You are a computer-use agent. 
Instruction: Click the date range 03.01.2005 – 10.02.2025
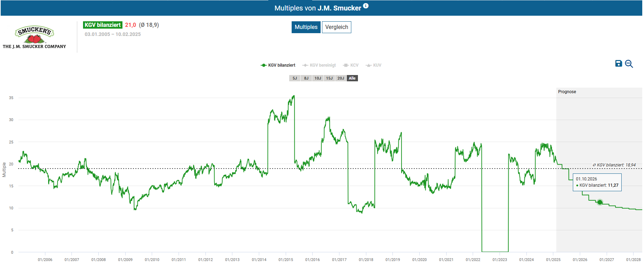113,34
